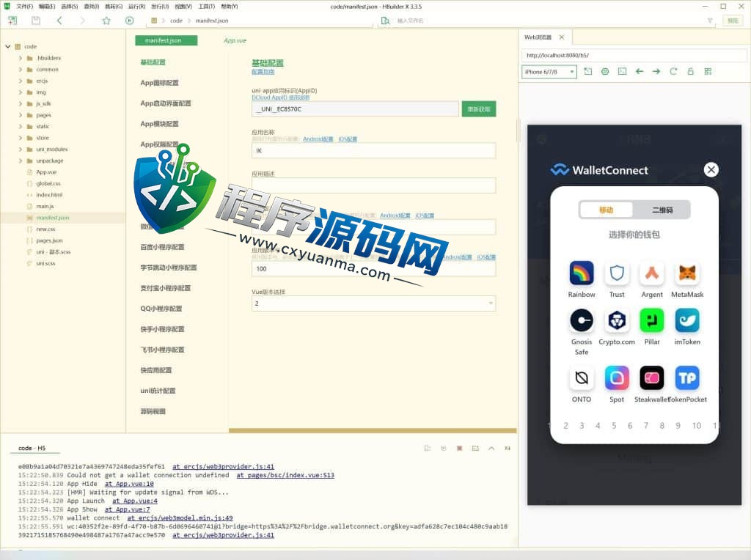Image resolution: width=751 pixels, height=560 pixels.
Task: Click the browser URL address field
Action: point(634,55)
